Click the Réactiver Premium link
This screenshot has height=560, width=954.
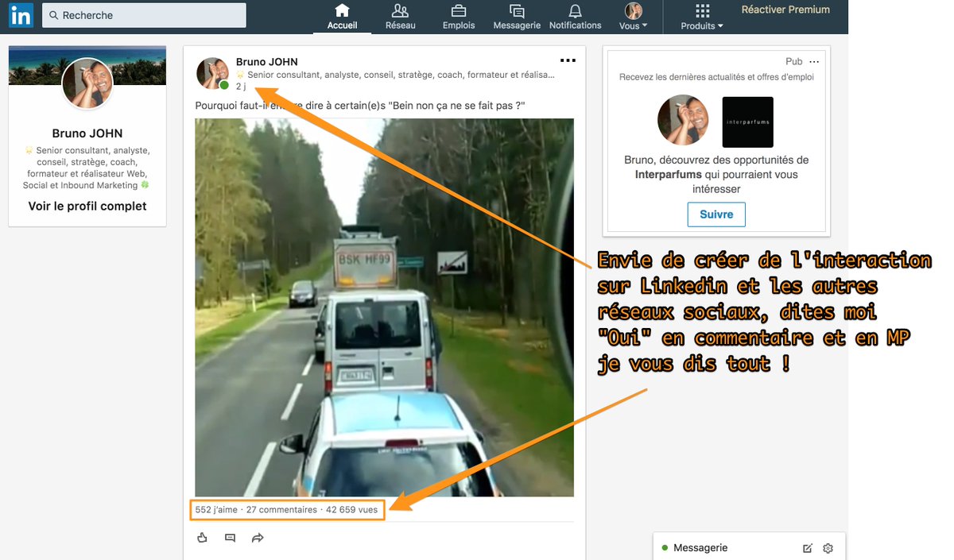tap(785, 10)
